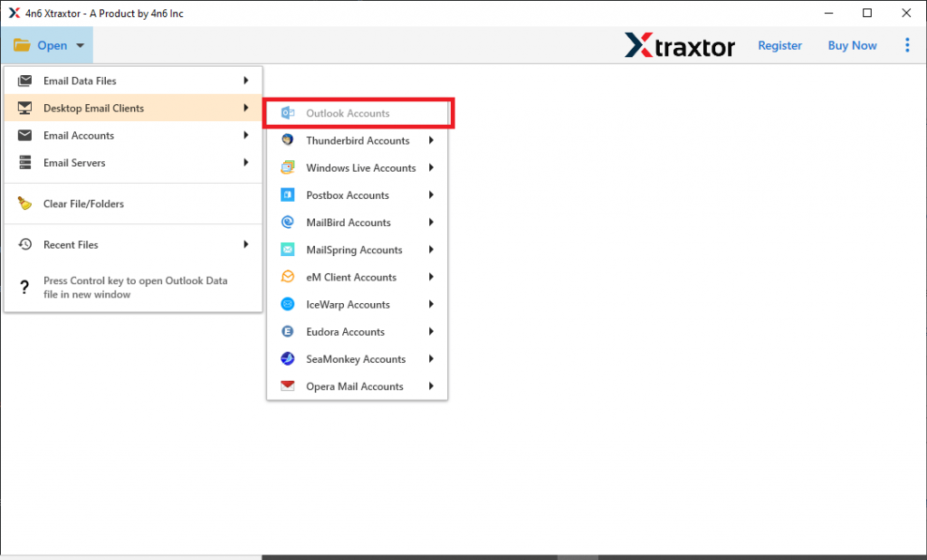Open Recent Files menu item
The image size is (927, 560).
click(x=133, y=244)
